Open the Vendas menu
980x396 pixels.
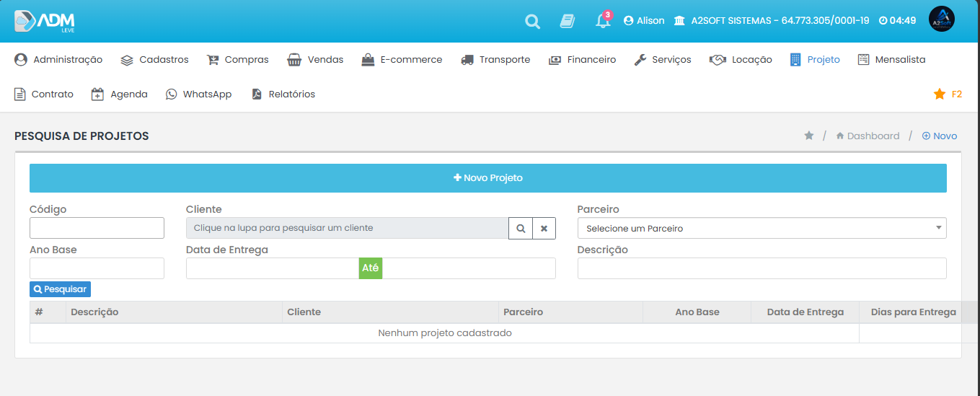click(315, 60)
